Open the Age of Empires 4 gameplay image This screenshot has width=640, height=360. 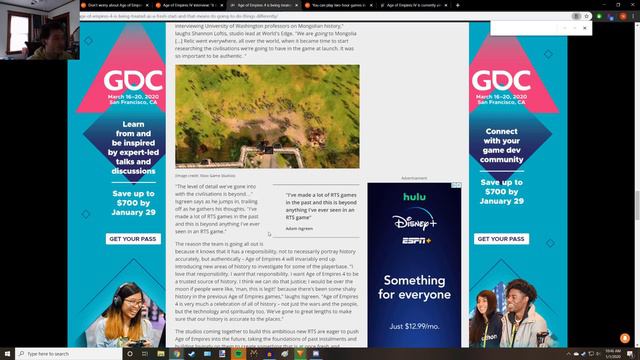point(267,116)
